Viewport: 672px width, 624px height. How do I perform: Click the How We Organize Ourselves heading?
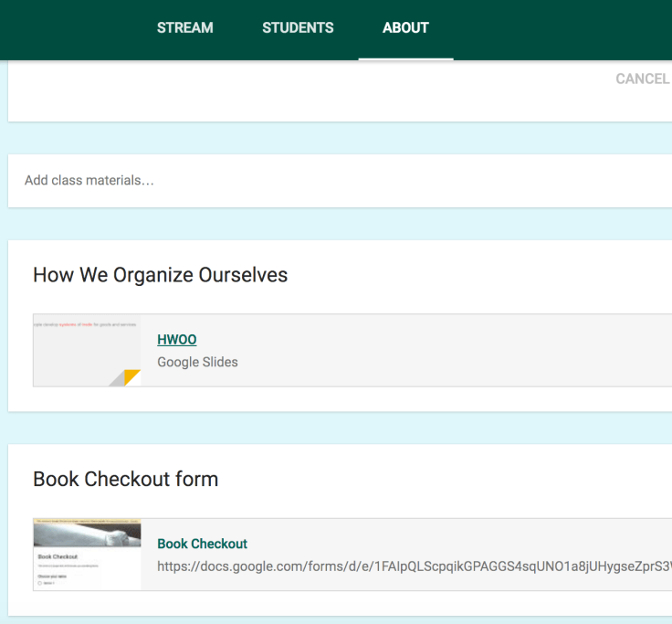pos(160,275)
